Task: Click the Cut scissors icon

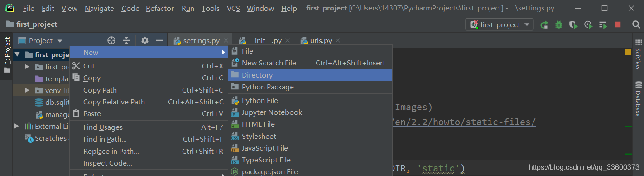Action: [x=76, y=66]
